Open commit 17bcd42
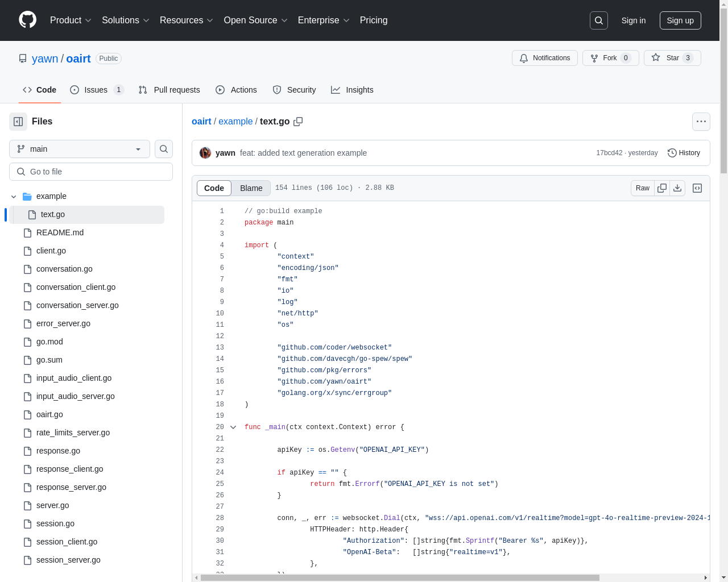The width and height of the screenshot is (728, 582). click(609, 153)
